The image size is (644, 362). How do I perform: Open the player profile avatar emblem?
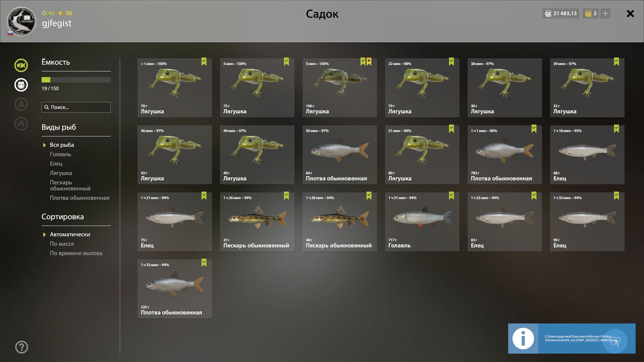pyautogui.click(x=21, y=21)
